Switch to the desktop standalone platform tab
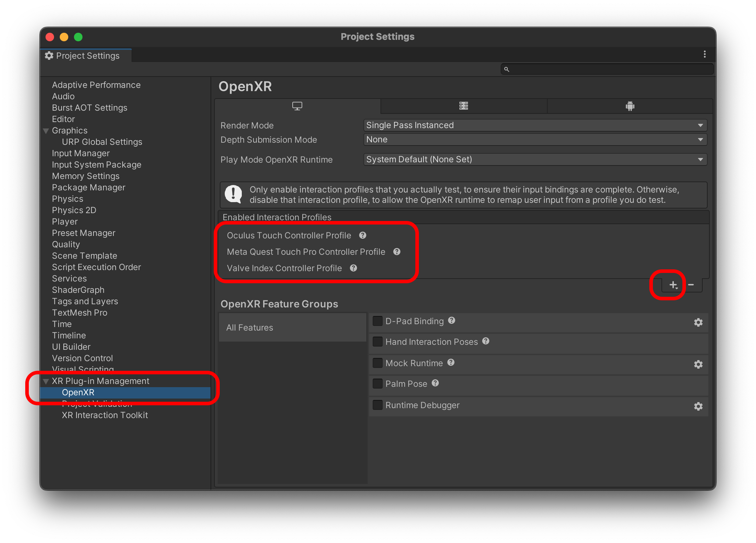Screen dimensions: 756x543 click(x=297, y=106)
